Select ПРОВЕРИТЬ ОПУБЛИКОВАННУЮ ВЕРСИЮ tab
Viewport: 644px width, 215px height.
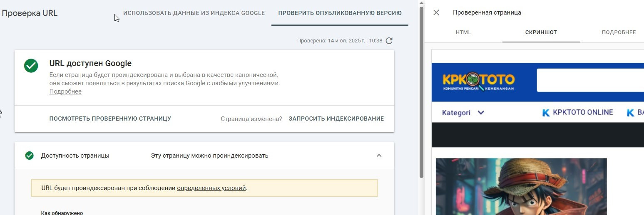click(x=340, y=13)
